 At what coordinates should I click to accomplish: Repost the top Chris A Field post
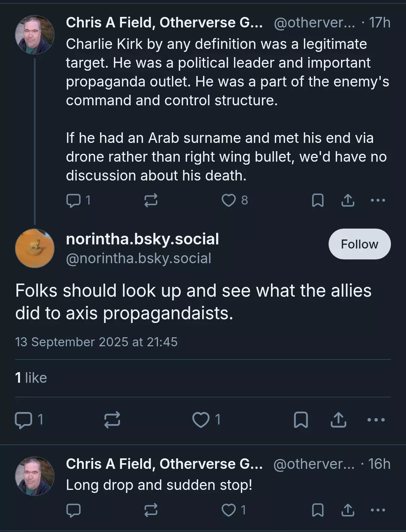tap(151, 200)
